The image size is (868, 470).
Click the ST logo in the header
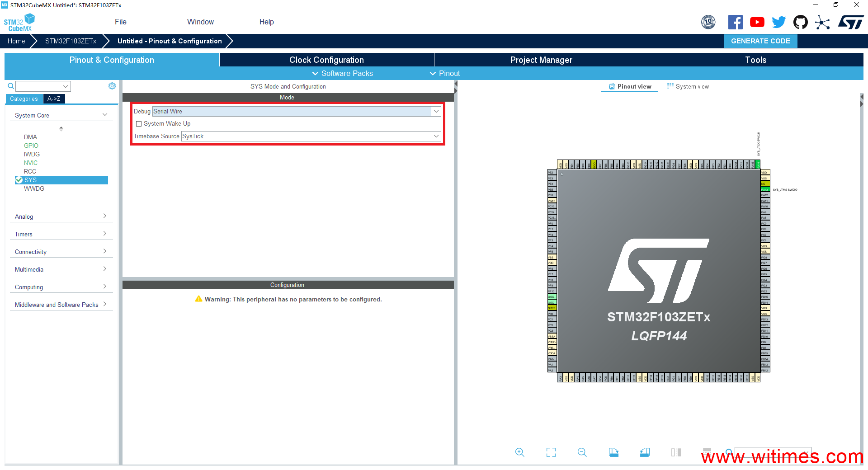click(851, 22)
